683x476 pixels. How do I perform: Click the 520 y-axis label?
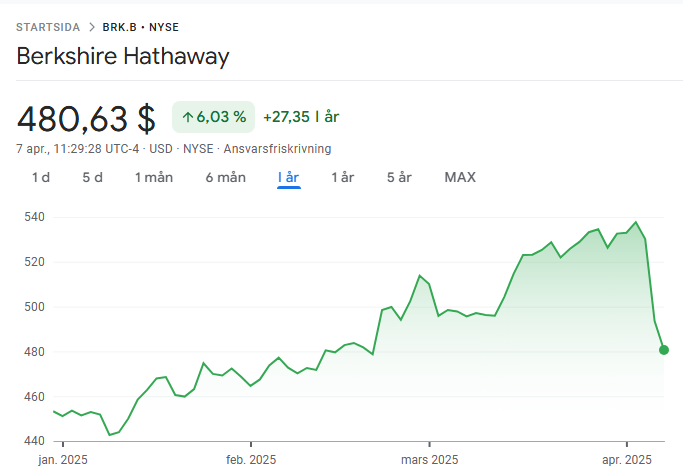point(34,262)
